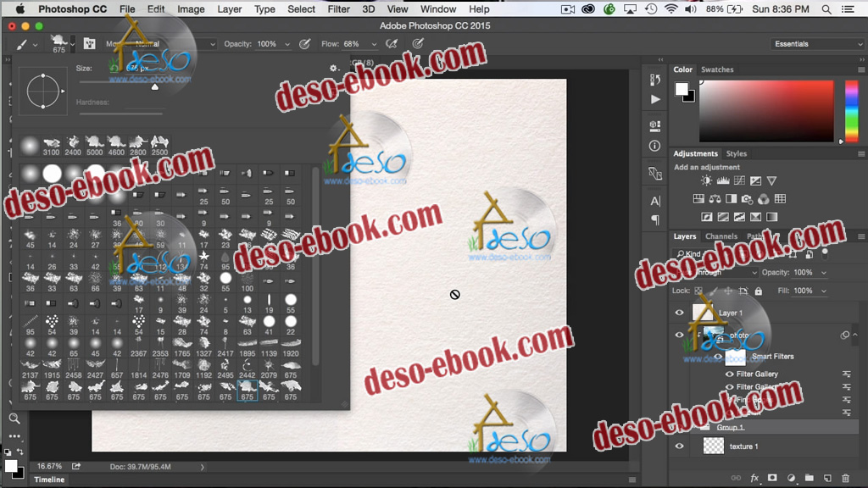Select the 3100 recent brush preset
Viewport: 868px width, 488px height.
coord(51,142)
